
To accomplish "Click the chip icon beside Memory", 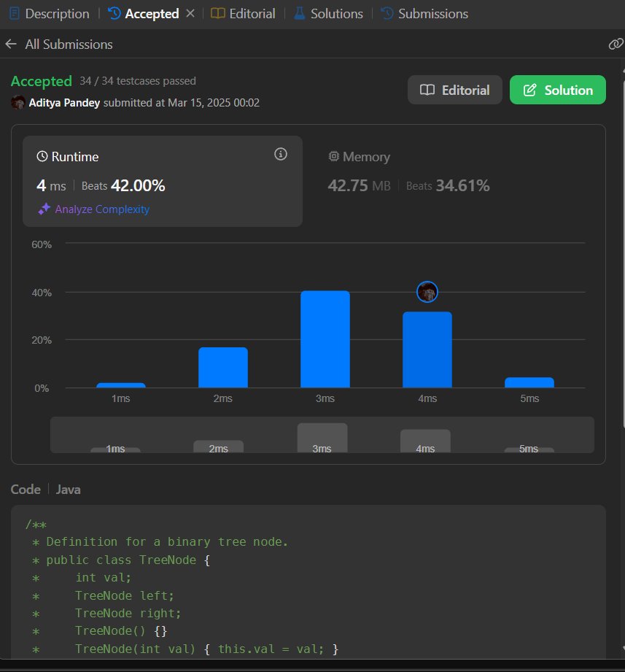I will [334, 156].
